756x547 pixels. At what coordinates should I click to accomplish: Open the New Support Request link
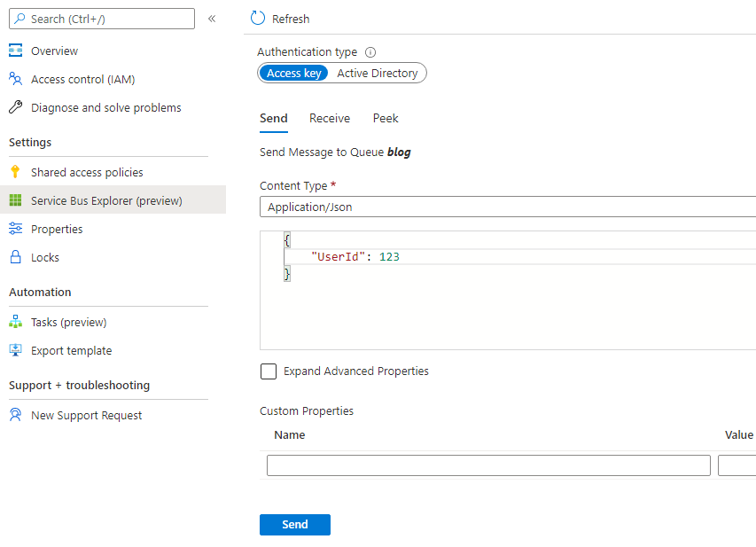(86, 415)
